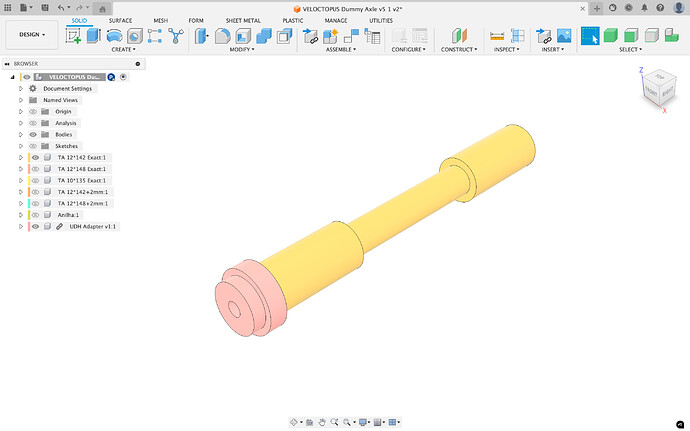The image size is (690, 431).
Task: Open the MODIFY dropdown menu
Action: (x=241, y=49)
